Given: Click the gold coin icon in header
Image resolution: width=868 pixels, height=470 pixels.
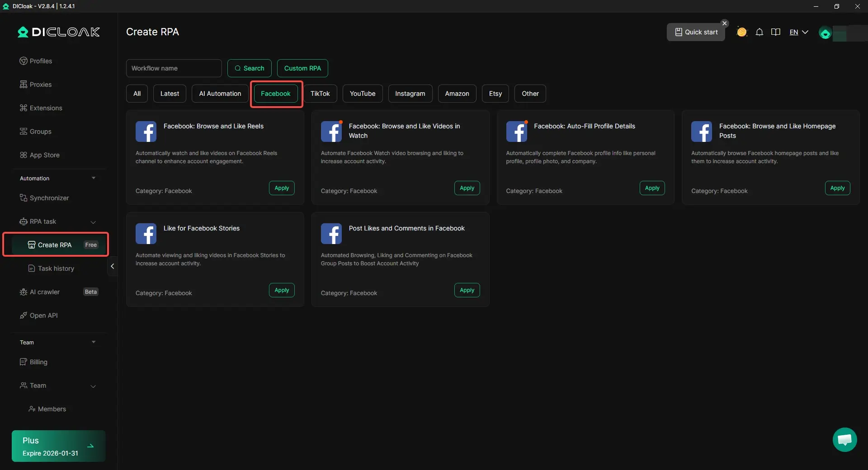Looking at the screenshot, I should click(741, 32).
